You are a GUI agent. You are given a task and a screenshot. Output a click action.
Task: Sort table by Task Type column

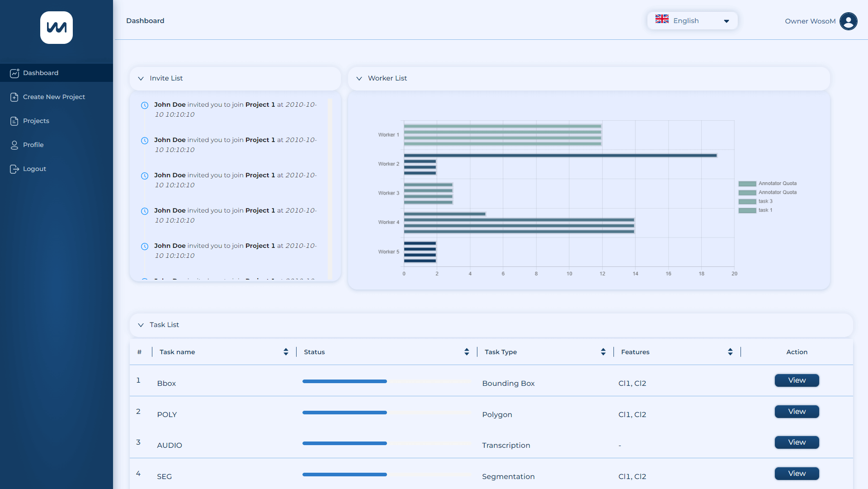click(x=603, y=352)
